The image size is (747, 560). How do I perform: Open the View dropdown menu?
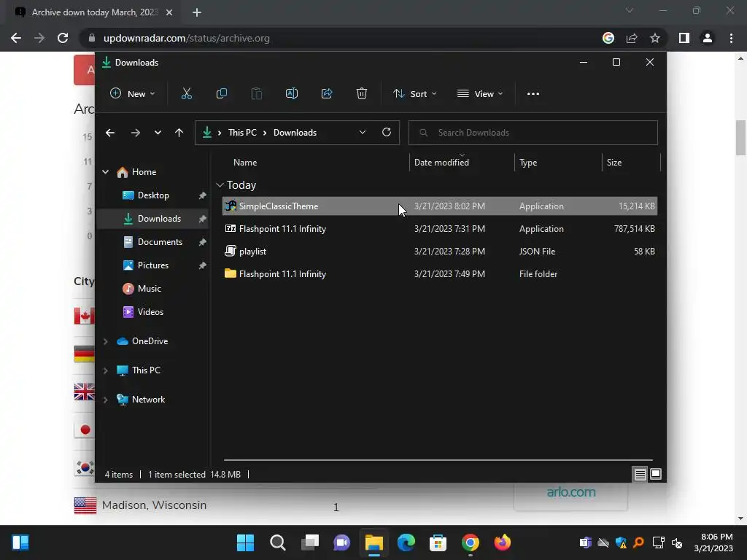click(480, 94)
